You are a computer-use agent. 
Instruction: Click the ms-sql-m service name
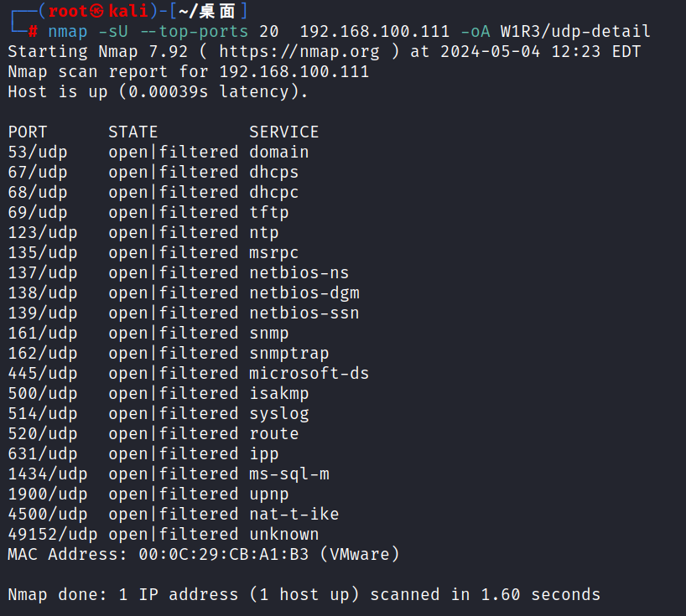[288, 474]
